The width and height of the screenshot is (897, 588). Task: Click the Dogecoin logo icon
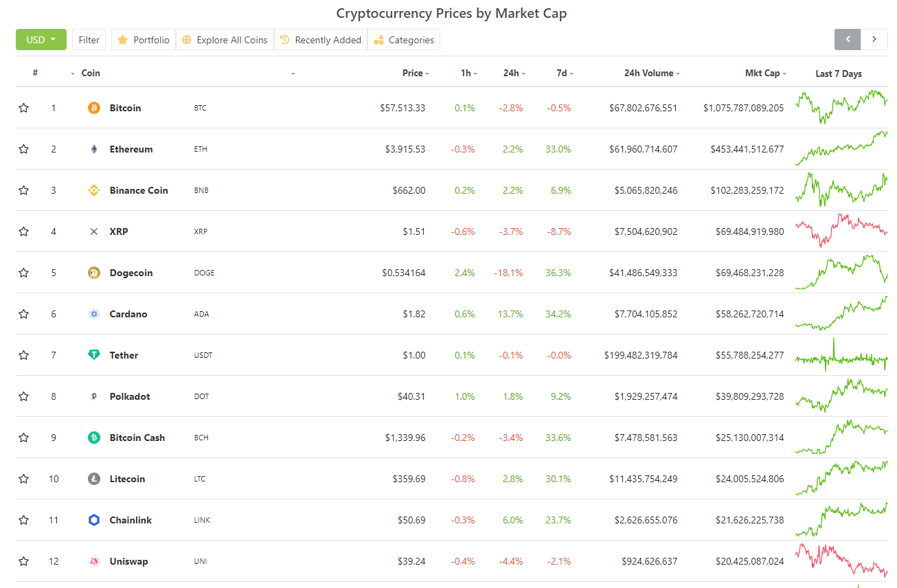coord(94,273)
